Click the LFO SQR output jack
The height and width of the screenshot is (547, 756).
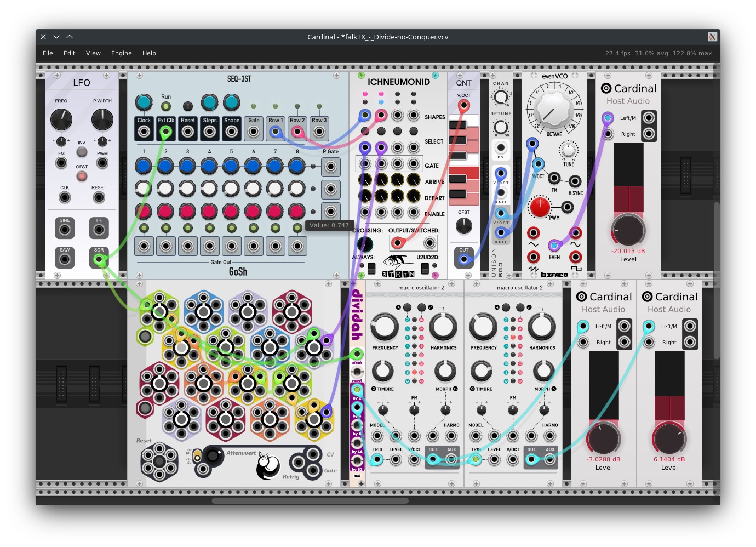click(99, 259)
